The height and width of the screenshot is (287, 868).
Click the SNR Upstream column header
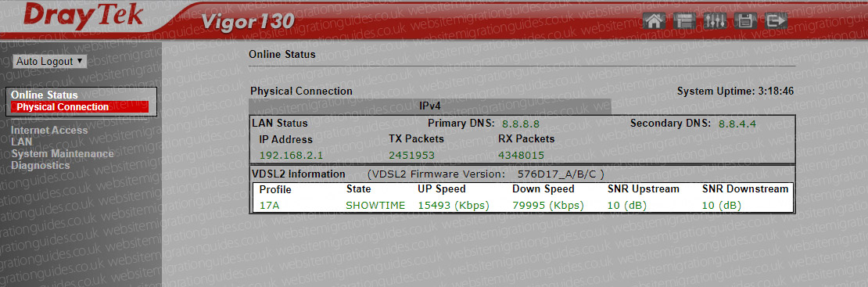click(x=644, y=189)
